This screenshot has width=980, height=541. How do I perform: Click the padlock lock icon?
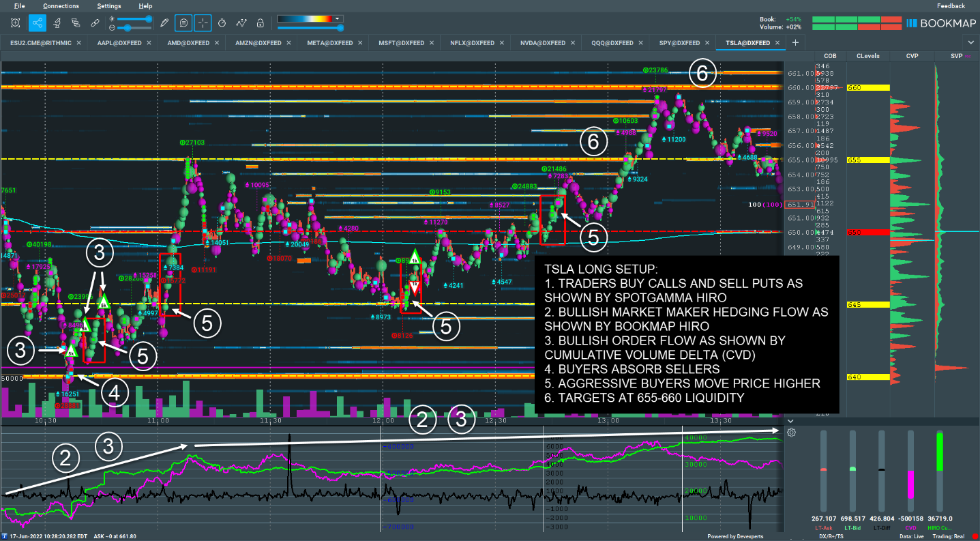[260, 23]
